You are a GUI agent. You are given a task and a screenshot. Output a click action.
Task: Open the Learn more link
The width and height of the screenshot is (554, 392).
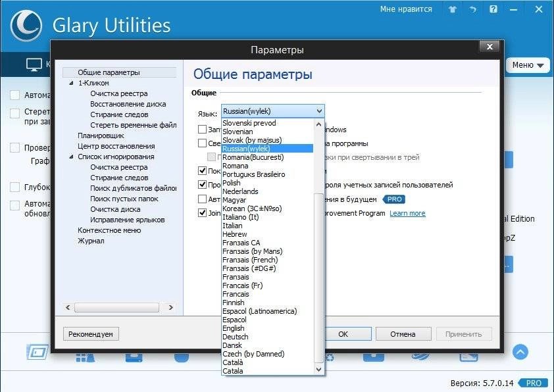407,213
